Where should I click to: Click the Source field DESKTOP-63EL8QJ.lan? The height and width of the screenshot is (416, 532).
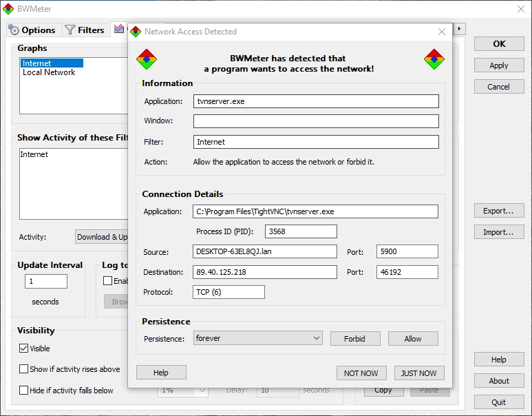(x=265, y=251)
